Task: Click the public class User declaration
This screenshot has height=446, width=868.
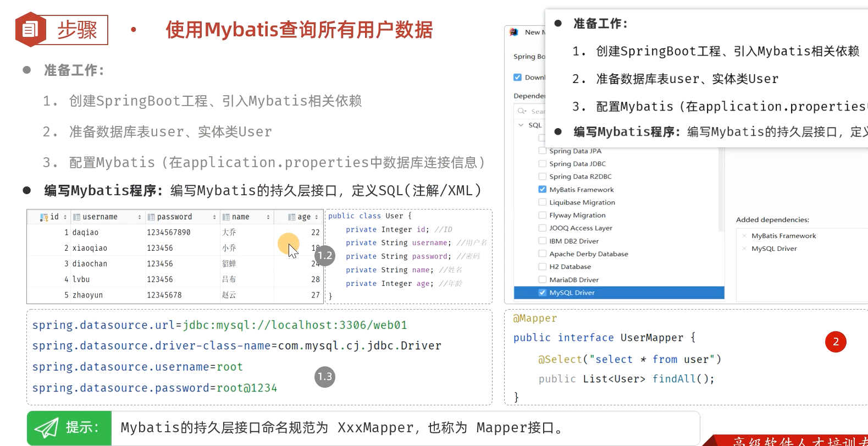Action: (370, 216)
